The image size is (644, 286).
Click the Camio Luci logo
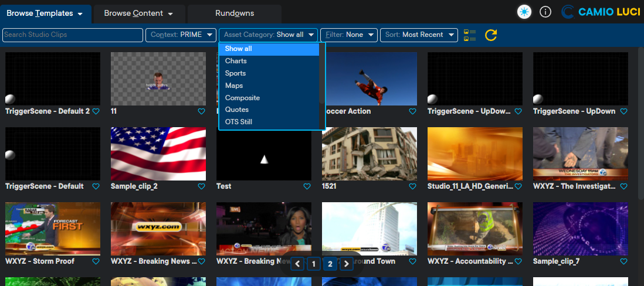(601, 12)
